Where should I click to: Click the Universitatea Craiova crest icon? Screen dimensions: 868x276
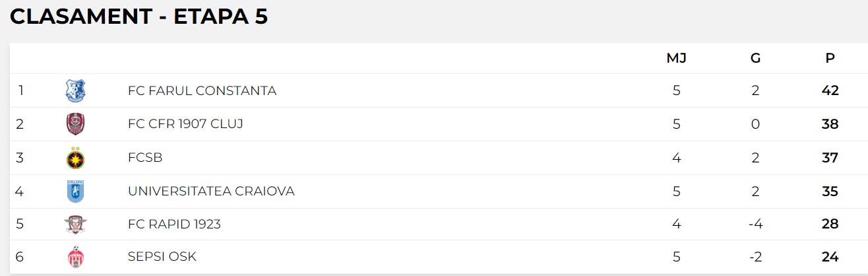pyautogui.click(x=75, y=191)
